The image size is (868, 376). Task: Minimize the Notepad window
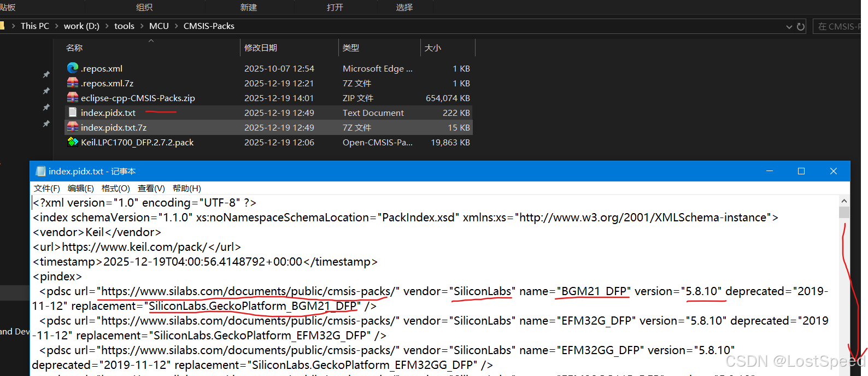770,171
